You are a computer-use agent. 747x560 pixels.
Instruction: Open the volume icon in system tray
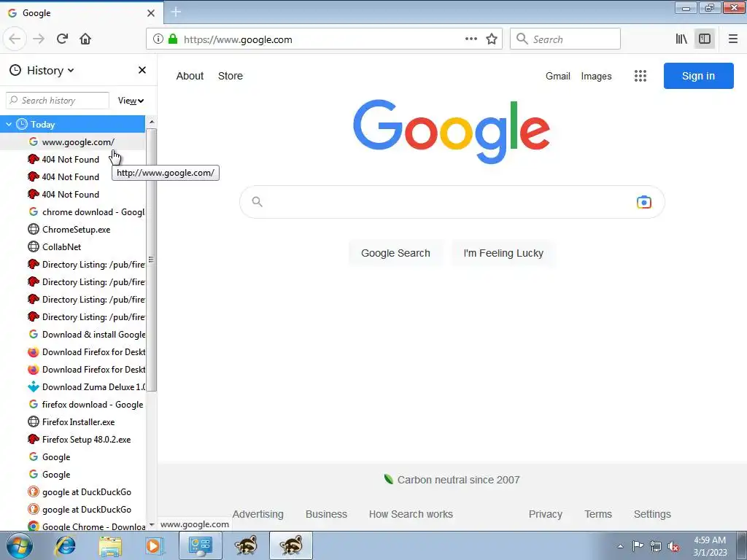(673, 547)
